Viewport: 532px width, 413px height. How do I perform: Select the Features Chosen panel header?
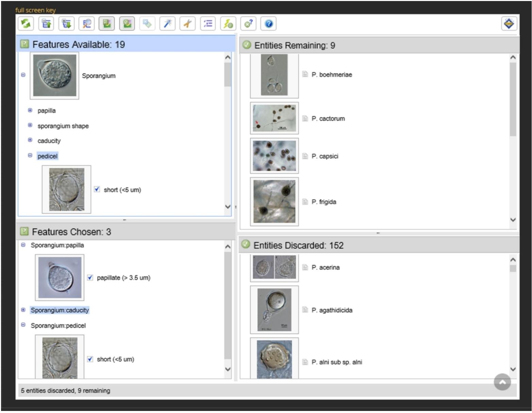[x=126, y=232]
